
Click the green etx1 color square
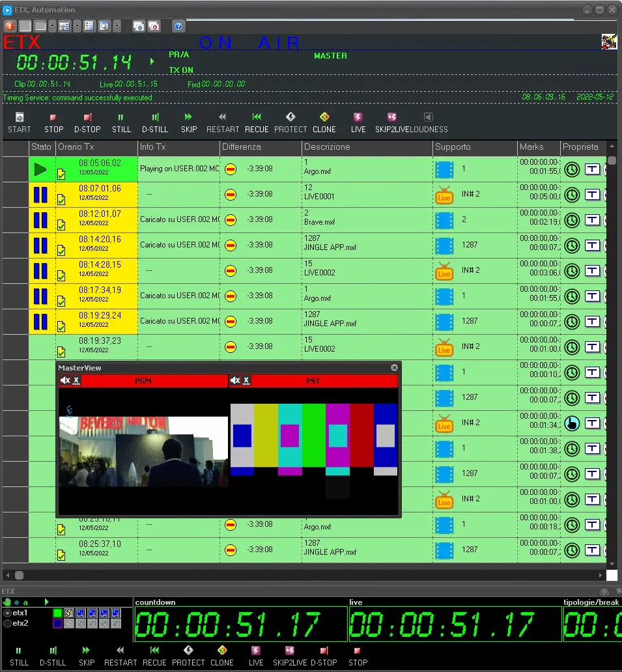[x=57, y=613]
